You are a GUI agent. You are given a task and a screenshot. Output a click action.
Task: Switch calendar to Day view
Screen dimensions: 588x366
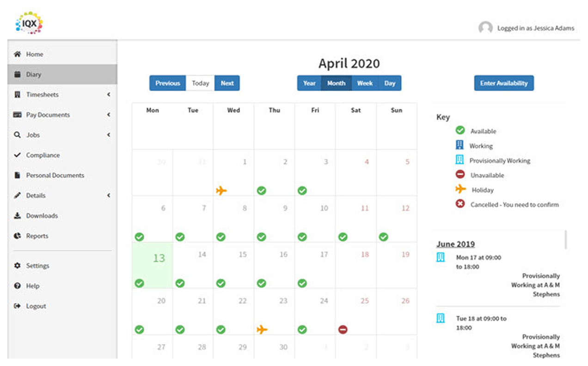[x=390, y=83]
